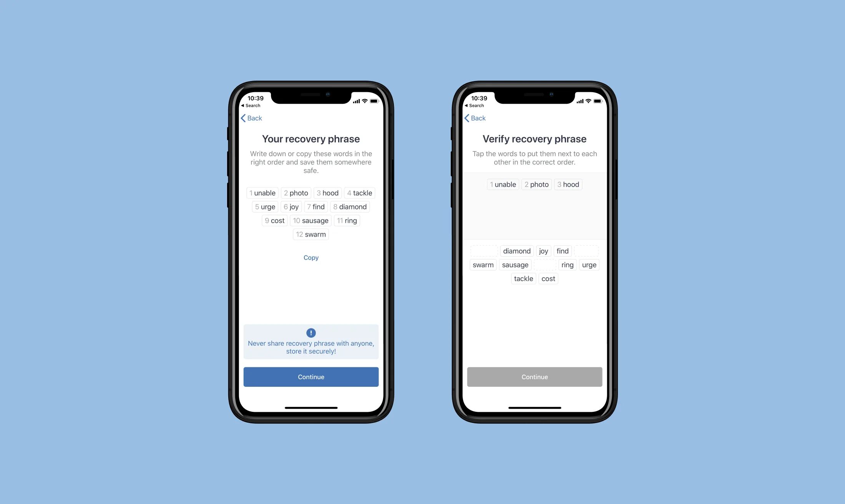Select the word 'sausage' in verify screen
The height and width of the screenshot is (504, 845).
point(515,265)
